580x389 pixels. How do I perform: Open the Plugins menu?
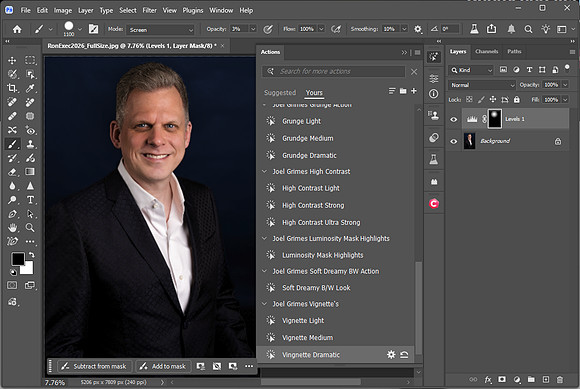pos(193,10)
